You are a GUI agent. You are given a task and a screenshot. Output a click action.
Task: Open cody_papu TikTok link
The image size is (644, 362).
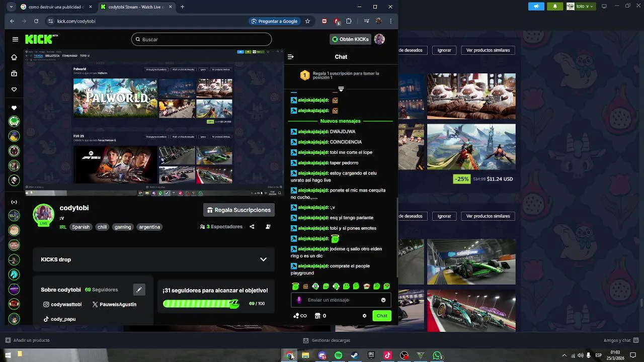pos(59,319)
